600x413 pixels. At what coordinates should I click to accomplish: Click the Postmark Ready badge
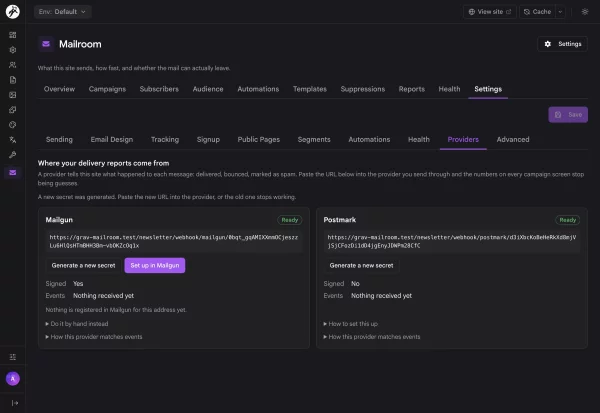[567, 220]
